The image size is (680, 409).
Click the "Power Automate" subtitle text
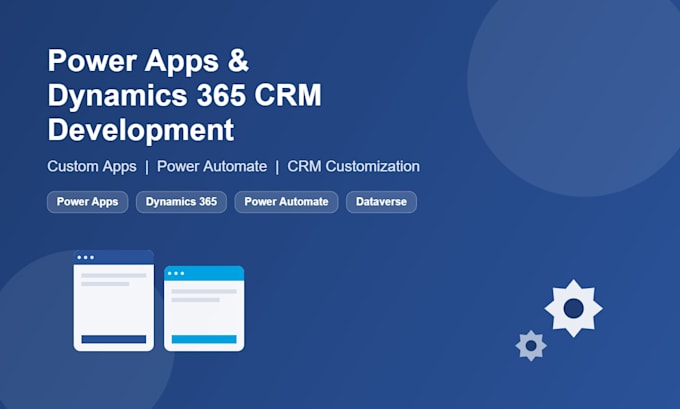pos(212,167)
